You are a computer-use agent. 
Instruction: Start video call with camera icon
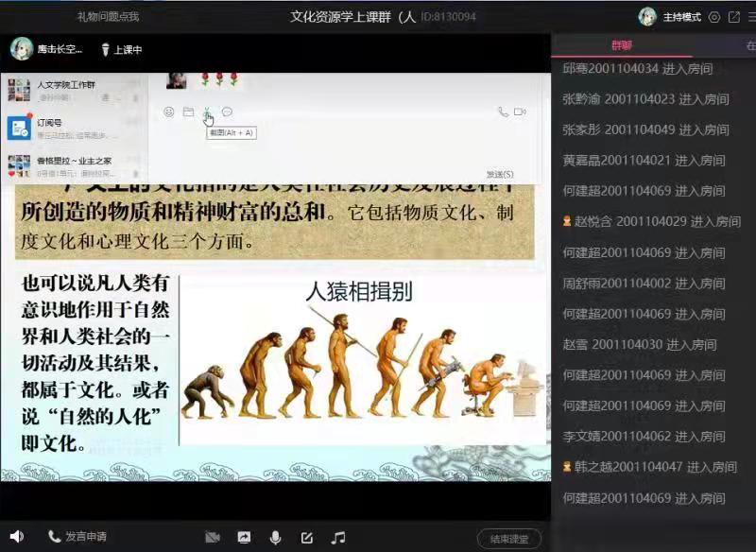tap(520, 112)
